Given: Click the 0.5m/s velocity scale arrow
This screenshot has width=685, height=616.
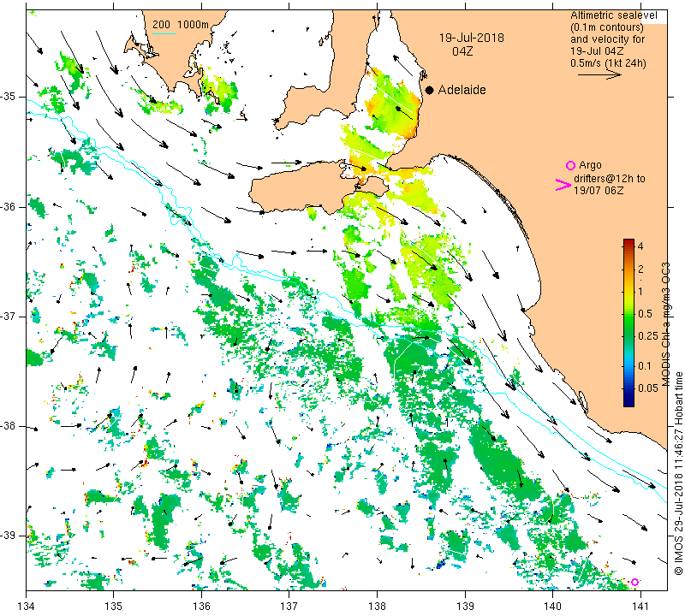Looking at the screenshot, I should 599,75.
